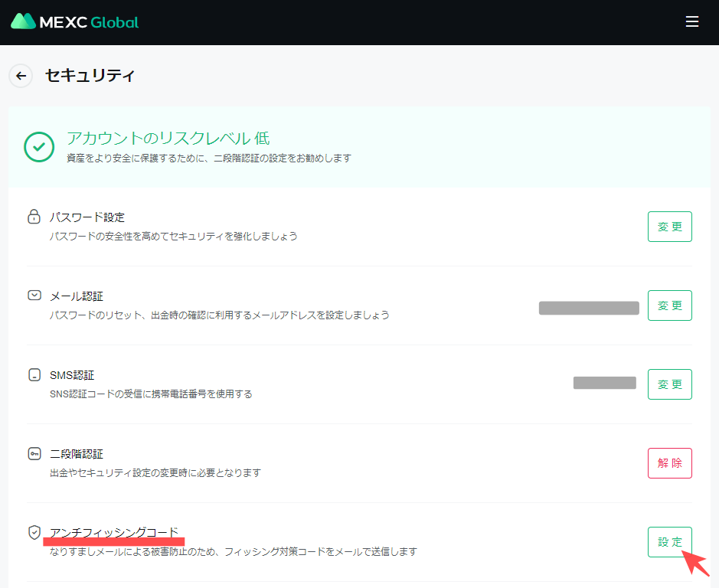This screenshot has width=719, height=588.
Task: Click the phone icon beside SMS認証
Action: 34,374
